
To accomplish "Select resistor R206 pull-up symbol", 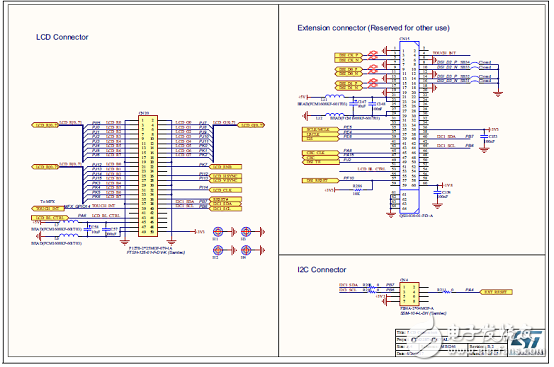I will click(357, 190).
